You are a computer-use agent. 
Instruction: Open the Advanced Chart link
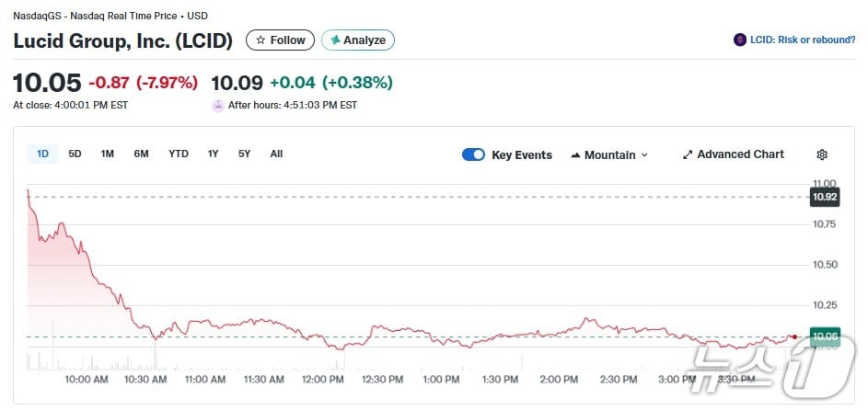(740, 154)
